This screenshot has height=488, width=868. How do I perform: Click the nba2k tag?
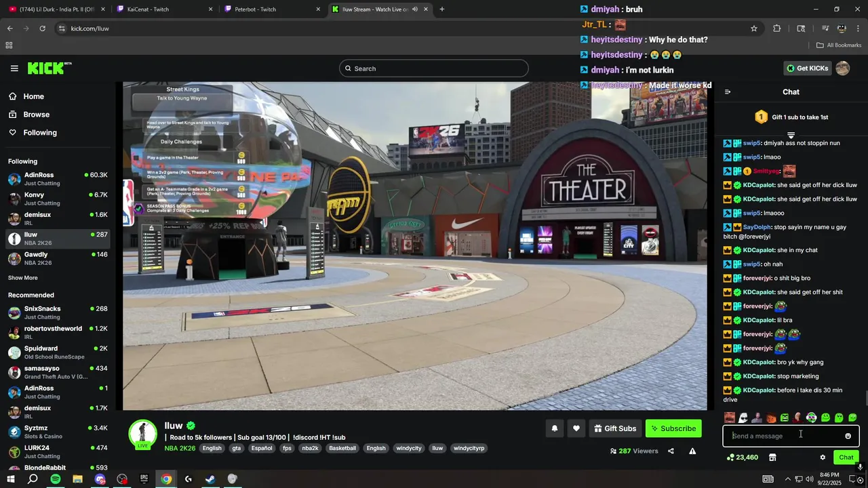[311, 448]
